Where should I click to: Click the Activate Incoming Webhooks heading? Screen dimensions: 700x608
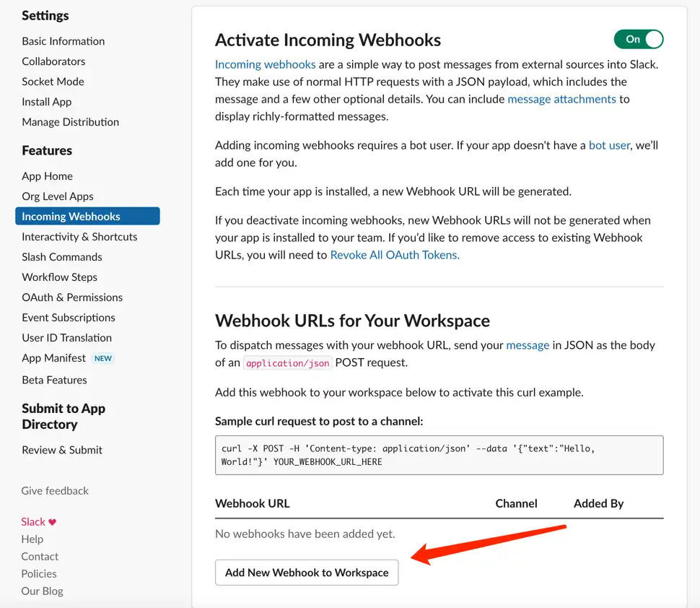(328, 40)
